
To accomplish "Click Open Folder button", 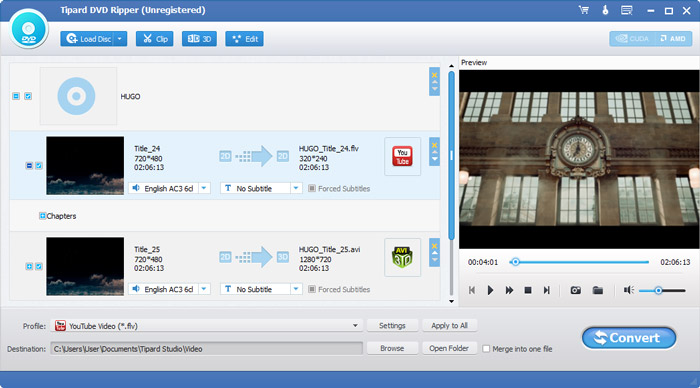I will (449, 348).
